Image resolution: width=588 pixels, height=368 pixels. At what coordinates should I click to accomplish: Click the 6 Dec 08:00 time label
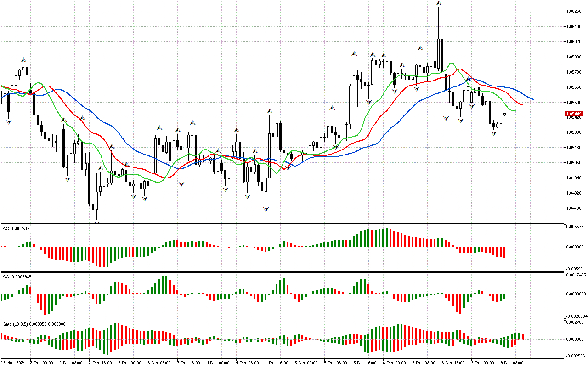[424, 363]
